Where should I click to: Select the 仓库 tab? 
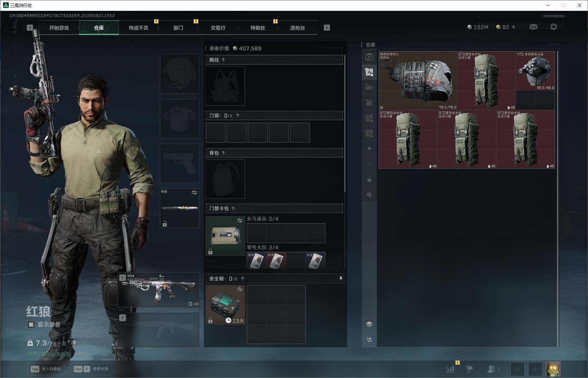(99, 28)
